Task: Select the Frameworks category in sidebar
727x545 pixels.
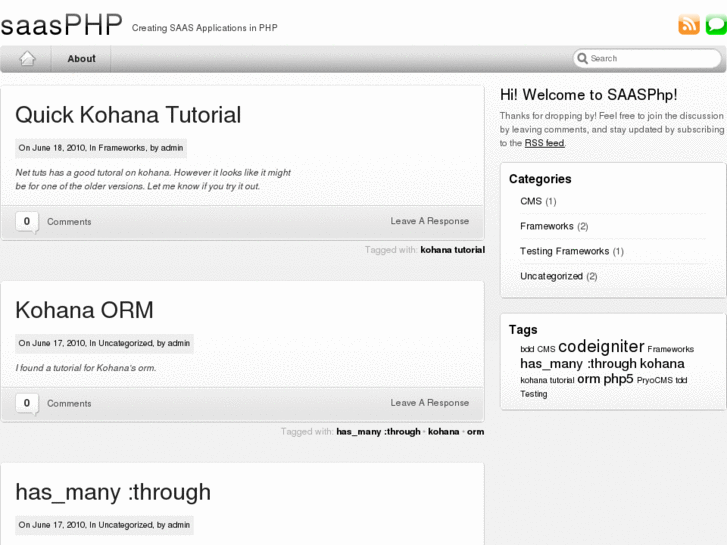Action: coord(547,226)
